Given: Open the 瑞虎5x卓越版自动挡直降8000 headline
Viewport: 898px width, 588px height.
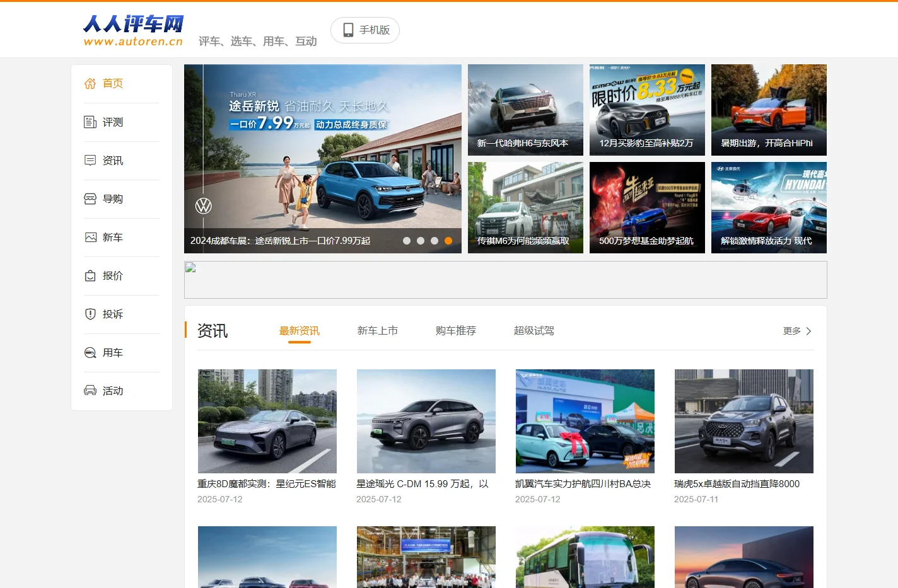Looking at the screenshot, I should [737, 484].
